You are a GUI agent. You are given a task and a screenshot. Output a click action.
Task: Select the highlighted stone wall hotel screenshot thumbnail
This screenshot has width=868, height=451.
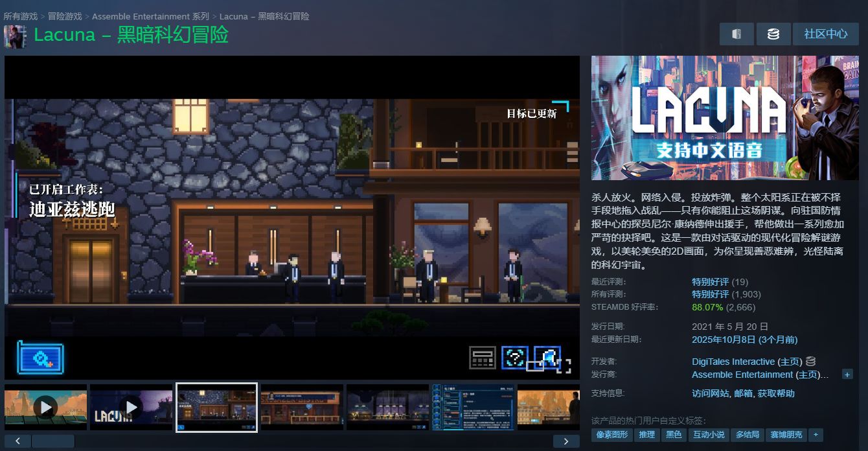click(x=217, y=407)
